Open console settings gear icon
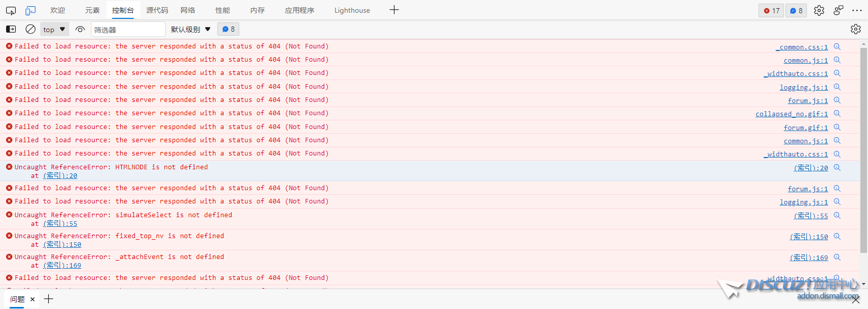 pos(855,29)
